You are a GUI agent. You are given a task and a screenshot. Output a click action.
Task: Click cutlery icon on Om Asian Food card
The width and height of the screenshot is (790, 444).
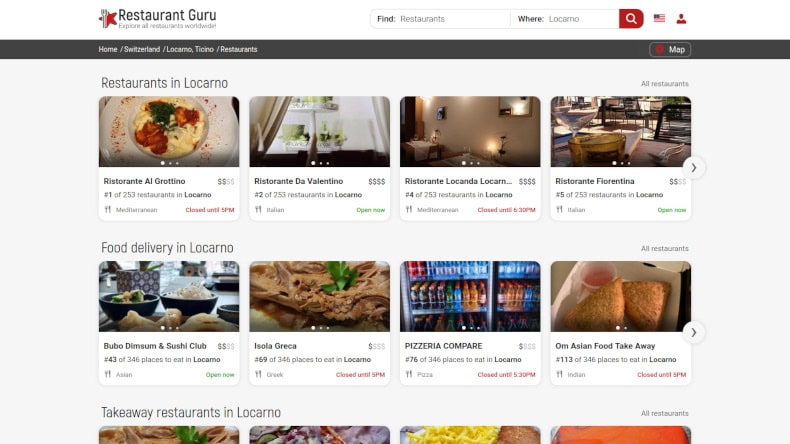559,374
